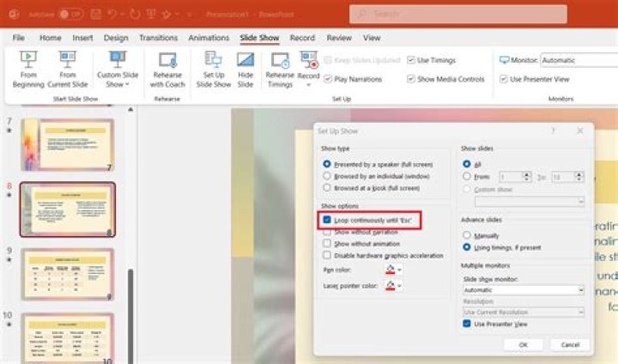The image size is (618, 364).
Task: Toggle Use Timings checkbox
Action: pos(410,60)
